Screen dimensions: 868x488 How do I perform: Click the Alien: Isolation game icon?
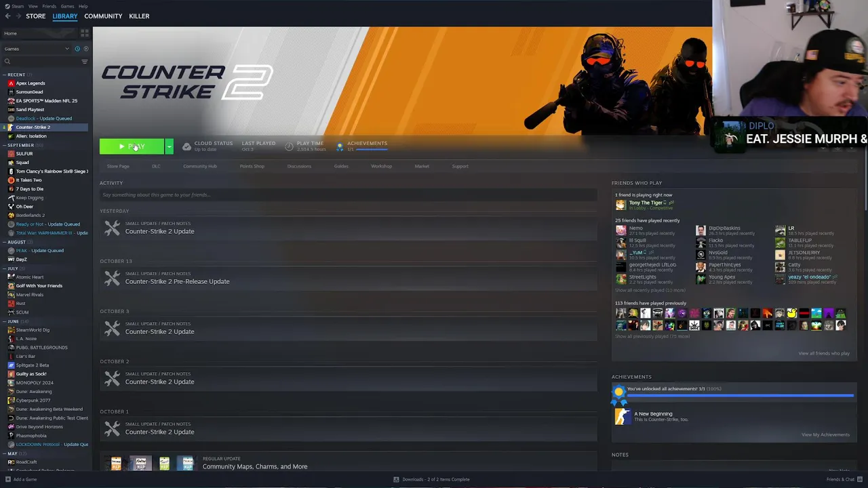11,136
